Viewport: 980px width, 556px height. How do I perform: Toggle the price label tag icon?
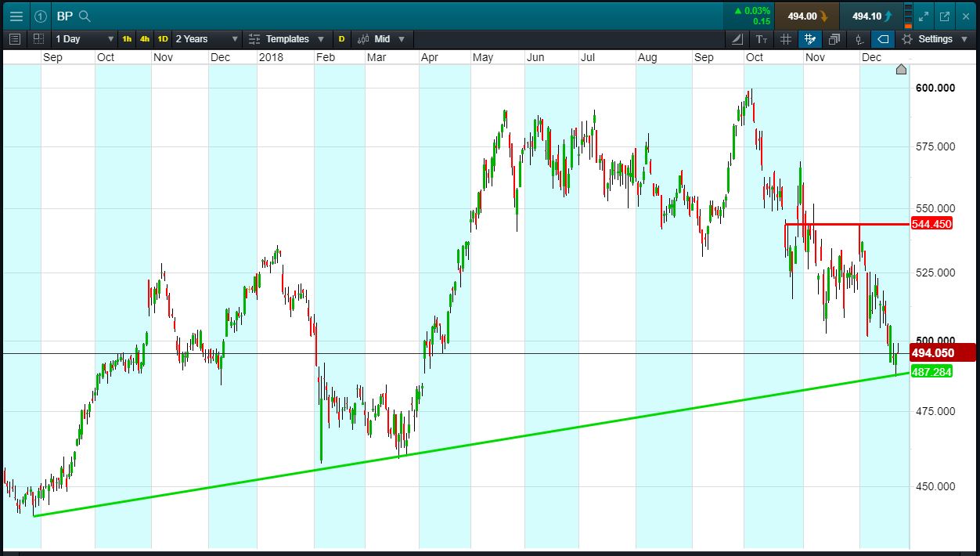tap(883, 38)
